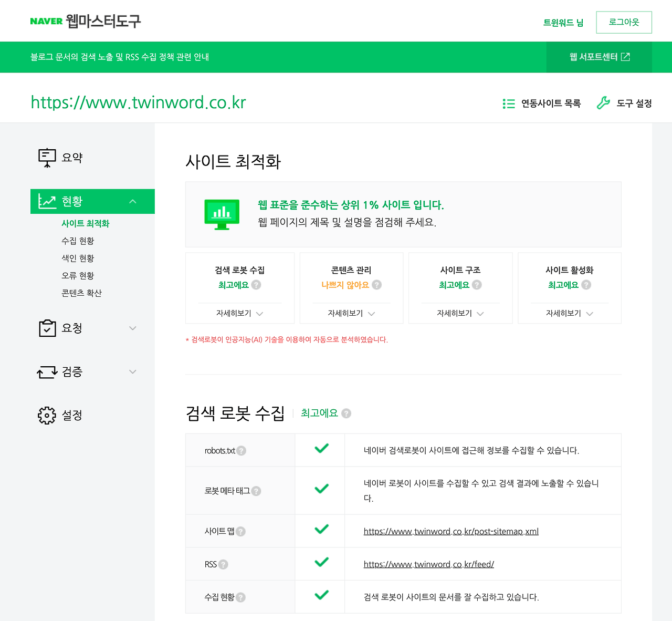This screenshot has height=621, width=672.
Task: Click the help icon beside 검색 로봇 수집 rating
Action: pyautogui.click(x=346, y=413)
